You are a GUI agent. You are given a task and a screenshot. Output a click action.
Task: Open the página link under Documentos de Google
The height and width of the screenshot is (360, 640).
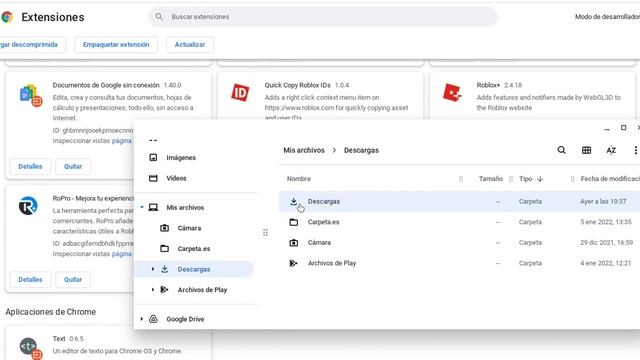point(122,140)
